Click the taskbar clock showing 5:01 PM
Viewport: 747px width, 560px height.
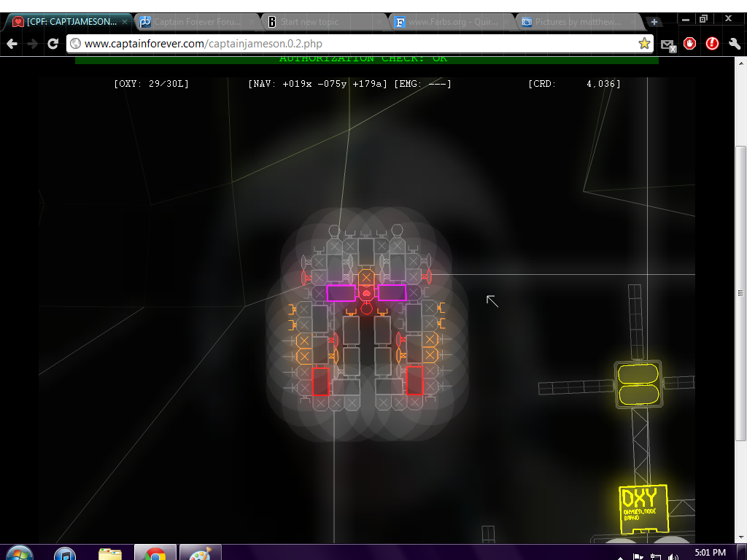710,553
